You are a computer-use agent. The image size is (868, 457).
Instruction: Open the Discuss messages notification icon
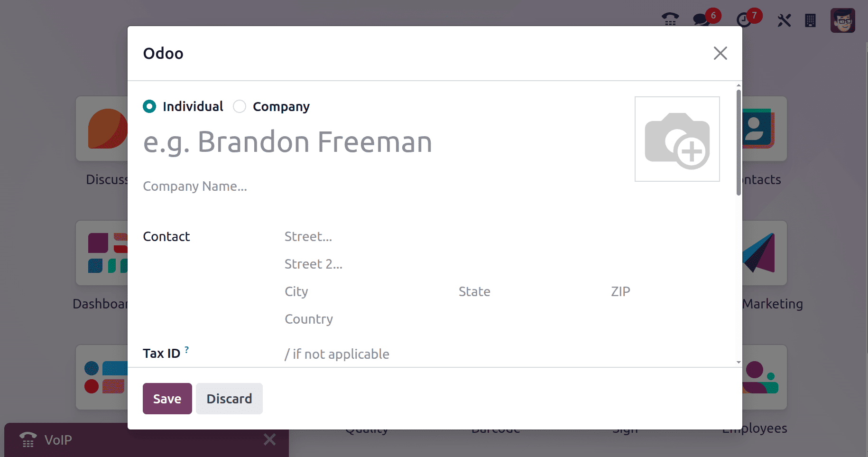pyautogui.click(x=701, y=20)
